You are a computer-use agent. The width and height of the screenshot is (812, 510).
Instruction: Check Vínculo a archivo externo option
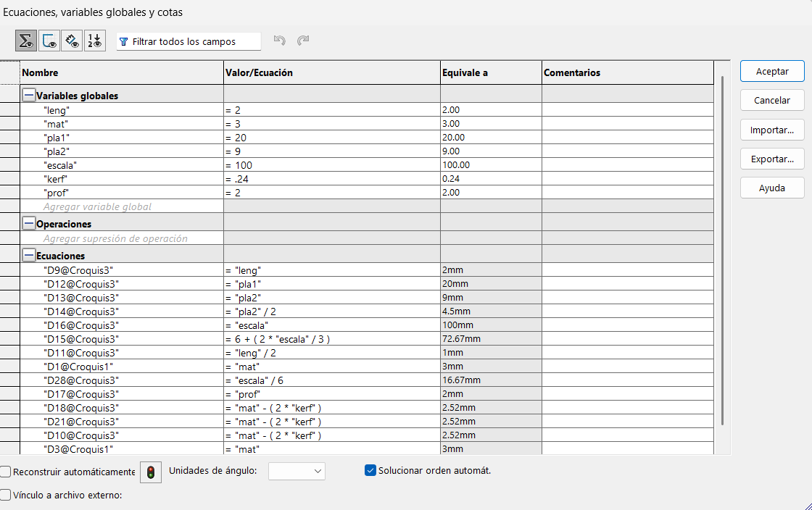click(7, 496)
